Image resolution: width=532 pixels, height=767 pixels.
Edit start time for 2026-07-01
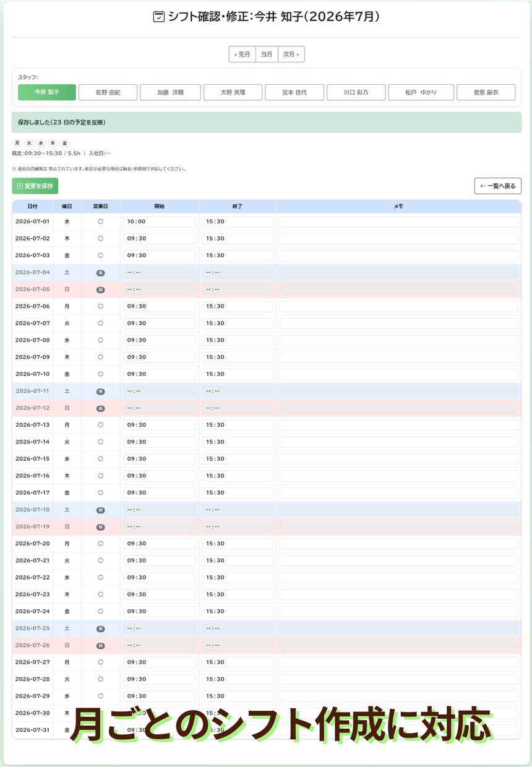click(x=160, y=221)
